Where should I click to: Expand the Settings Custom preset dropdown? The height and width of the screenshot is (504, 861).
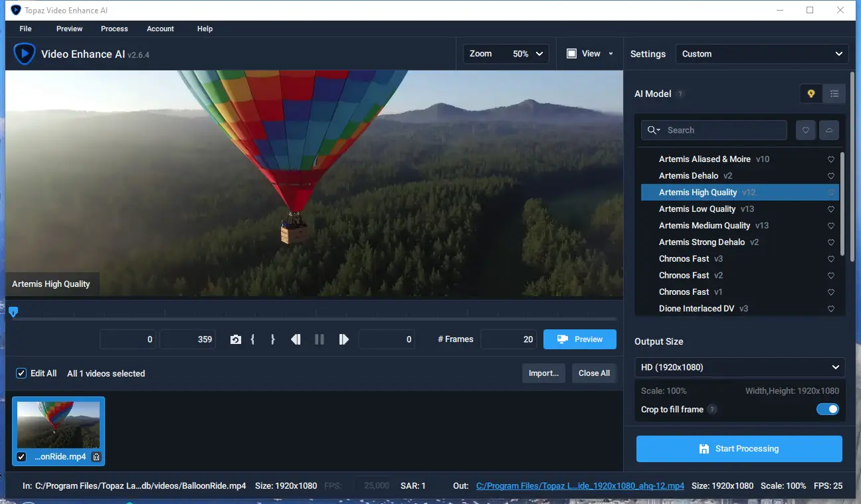pyautogui.click(x=762, y=54)
